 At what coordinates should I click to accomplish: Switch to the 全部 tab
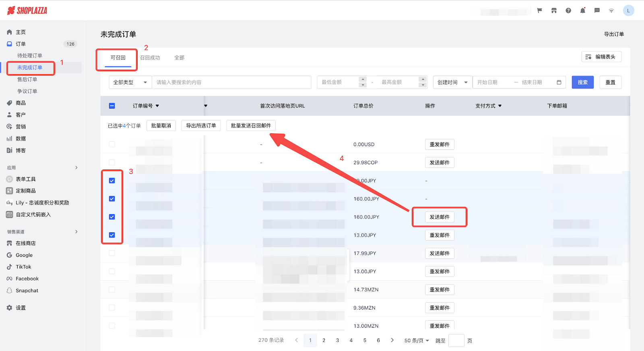point(179,58)
